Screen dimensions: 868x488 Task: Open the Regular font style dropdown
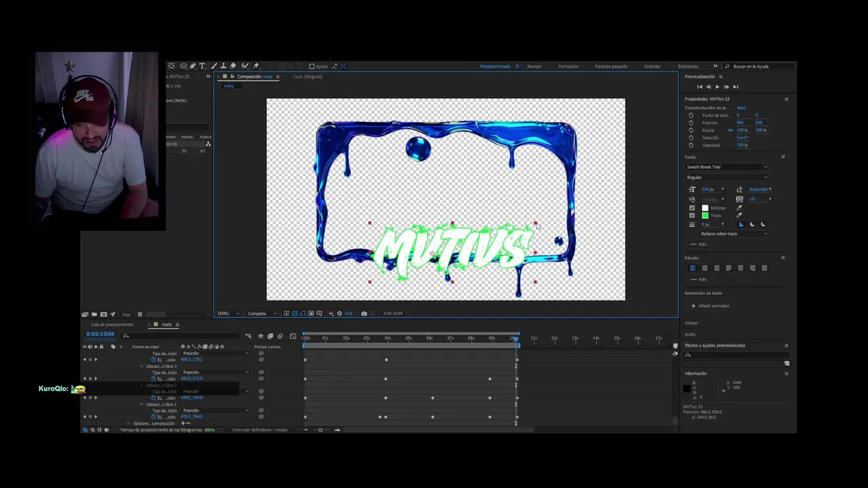[x=727, y=178]
